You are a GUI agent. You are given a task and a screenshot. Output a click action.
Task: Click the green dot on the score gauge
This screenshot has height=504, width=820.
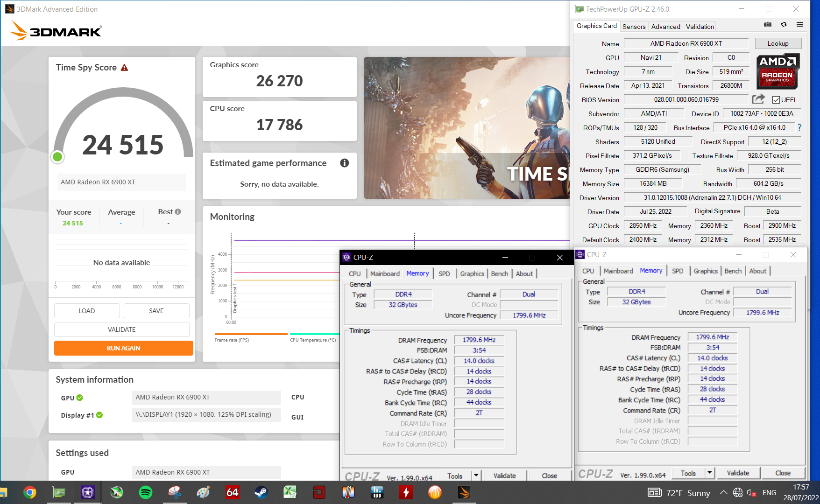[58, 157]
